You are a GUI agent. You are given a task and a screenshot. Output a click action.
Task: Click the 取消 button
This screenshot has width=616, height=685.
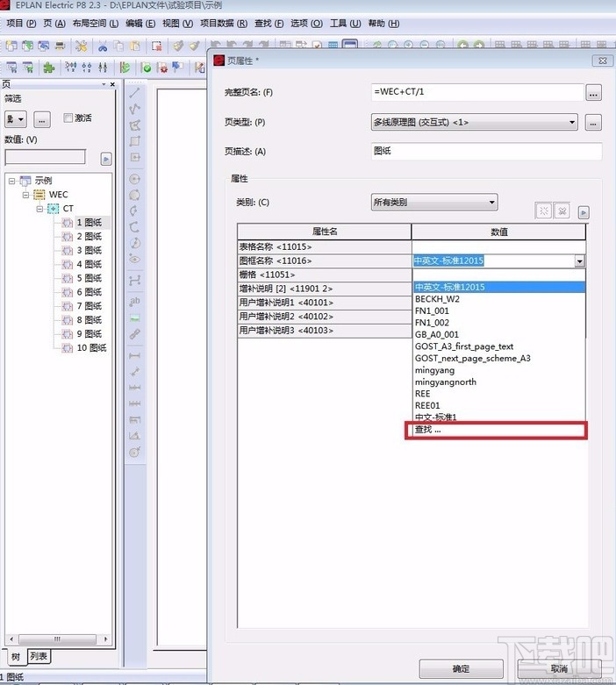click(x=559, y=669)
